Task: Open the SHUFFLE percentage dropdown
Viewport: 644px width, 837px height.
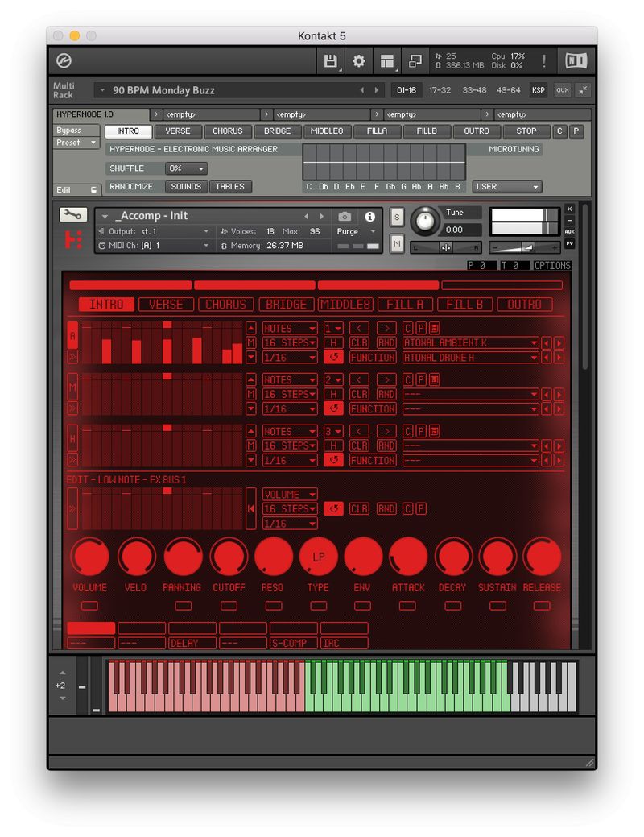Action: coord(187,168)
